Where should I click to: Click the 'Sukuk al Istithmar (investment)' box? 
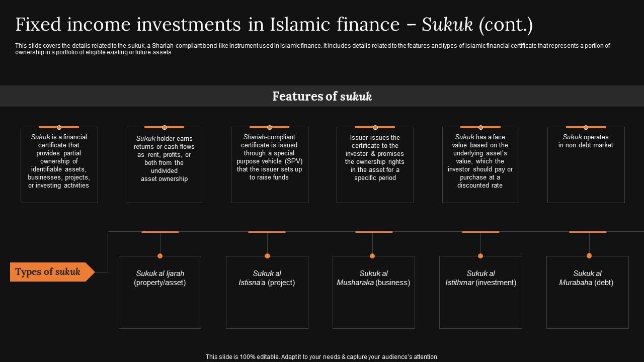click(480, 292)
